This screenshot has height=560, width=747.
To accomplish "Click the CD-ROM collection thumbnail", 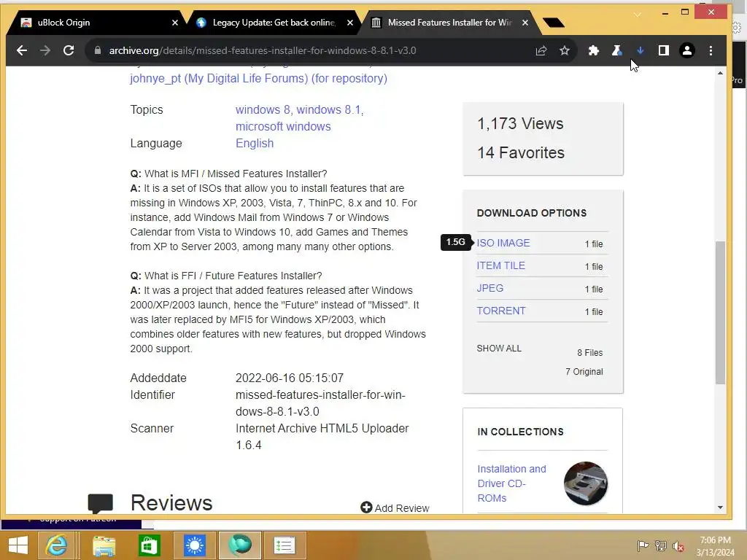I will (586, 483).
